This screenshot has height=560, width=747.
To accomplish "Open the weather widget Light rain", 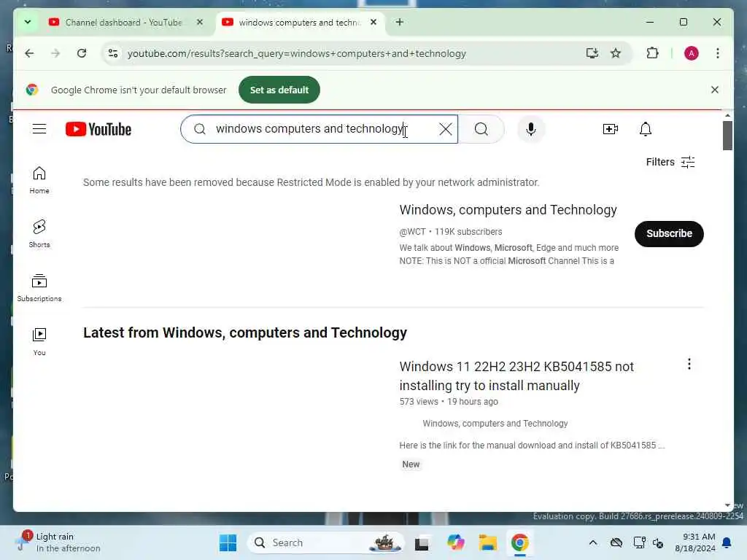I will point(59,542).
